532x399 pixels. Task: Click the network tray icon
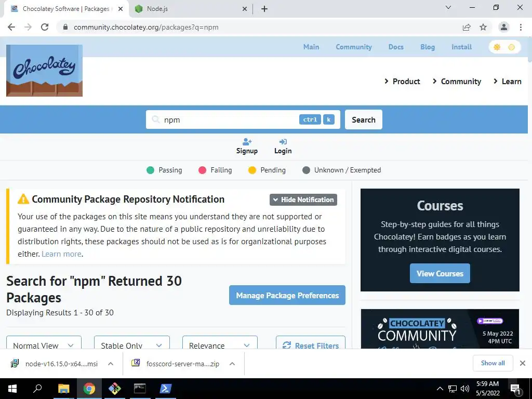[x=453, y=389]
